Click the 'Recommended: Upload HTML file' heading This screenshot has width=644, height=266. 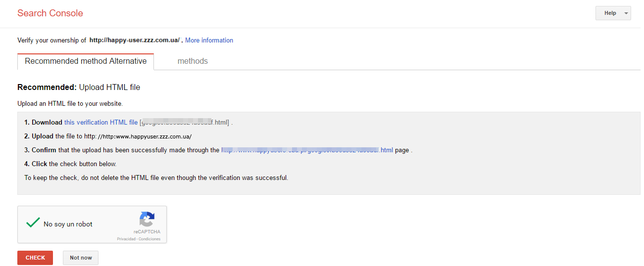click(x=79, y=88)
